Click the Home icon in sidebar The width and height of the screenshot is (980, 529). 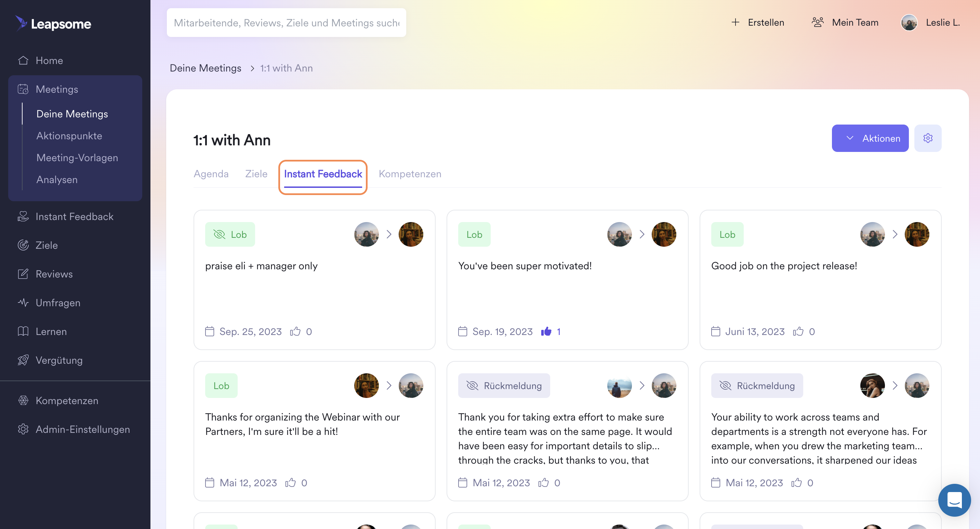click(23, 61)
